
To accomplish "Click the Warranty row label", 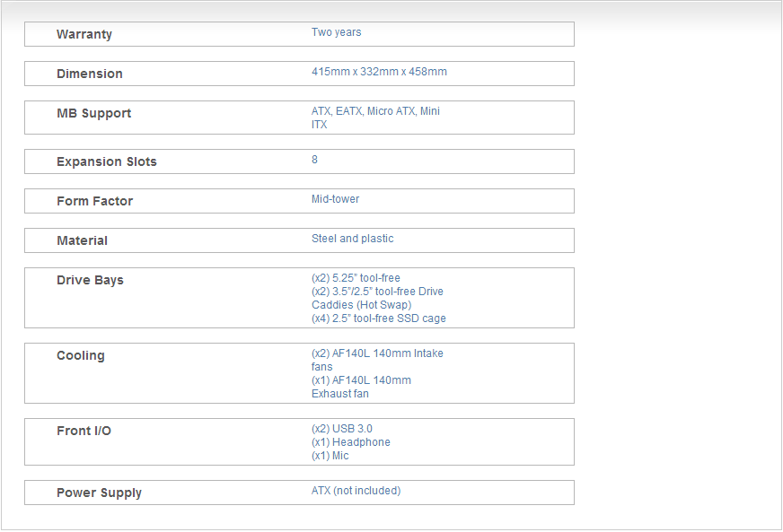I will tap(84, 34).
